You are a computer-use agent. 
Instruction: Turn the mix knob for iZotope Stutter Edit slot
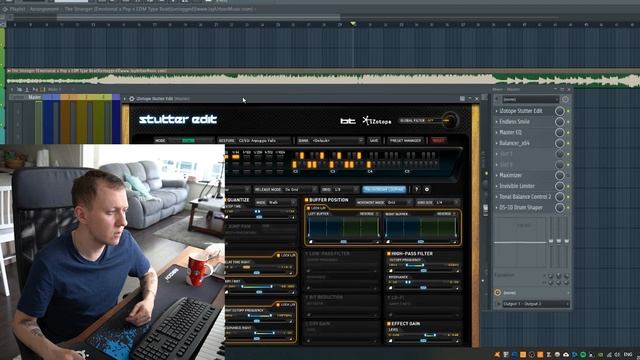[560, 111]
